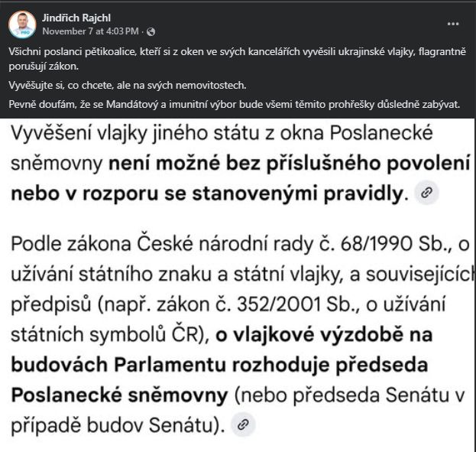Click the link icon after 'budov Senátu)'
The image size is (476, 452).
point(242,422)
